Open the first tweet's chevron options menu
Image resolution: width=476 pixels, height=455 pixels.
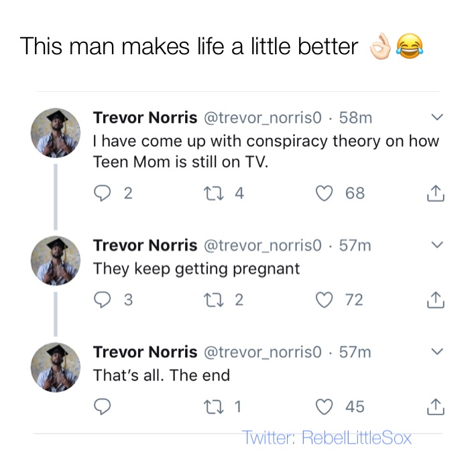pyautogui.click(x=436, y=118)
